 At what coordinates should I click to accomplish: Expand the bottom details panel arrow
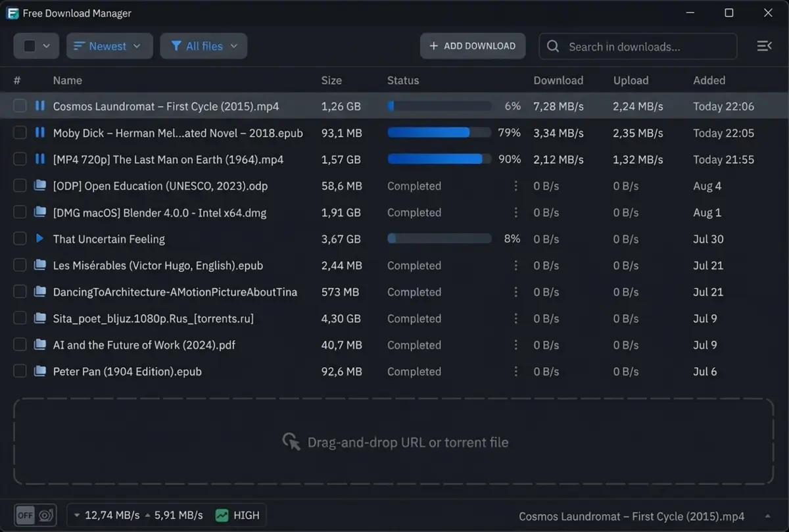tap(767, 516)
